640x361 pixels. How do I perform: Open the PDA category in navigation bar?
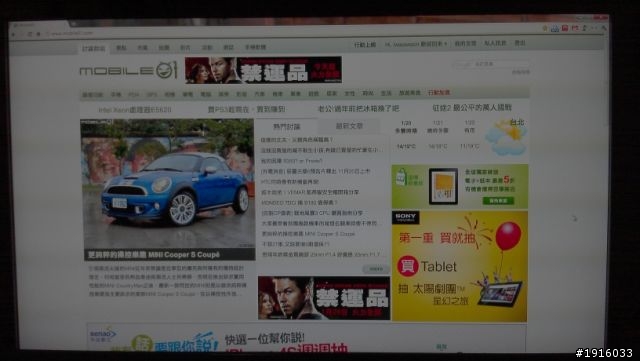pos(133,95)
